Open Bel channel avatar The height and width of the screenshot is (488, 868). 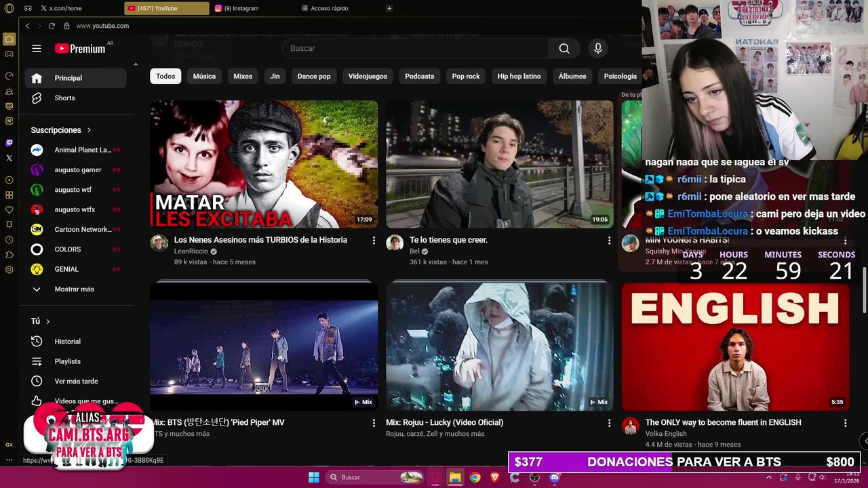(395, 243)
